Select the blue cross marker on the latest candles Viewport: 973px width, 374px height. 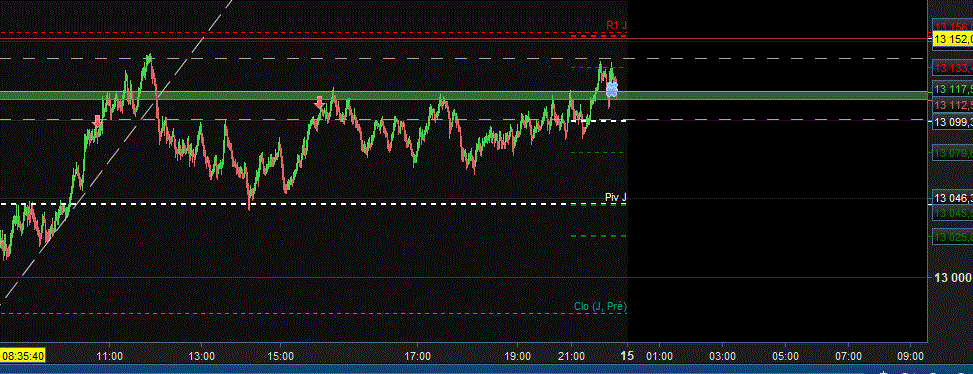612,90
